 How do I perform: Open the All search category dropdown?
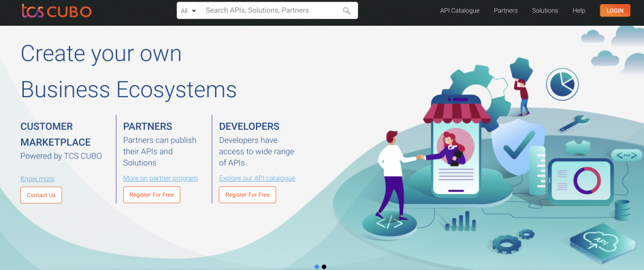pyautogui.click(x=188, y=11)
